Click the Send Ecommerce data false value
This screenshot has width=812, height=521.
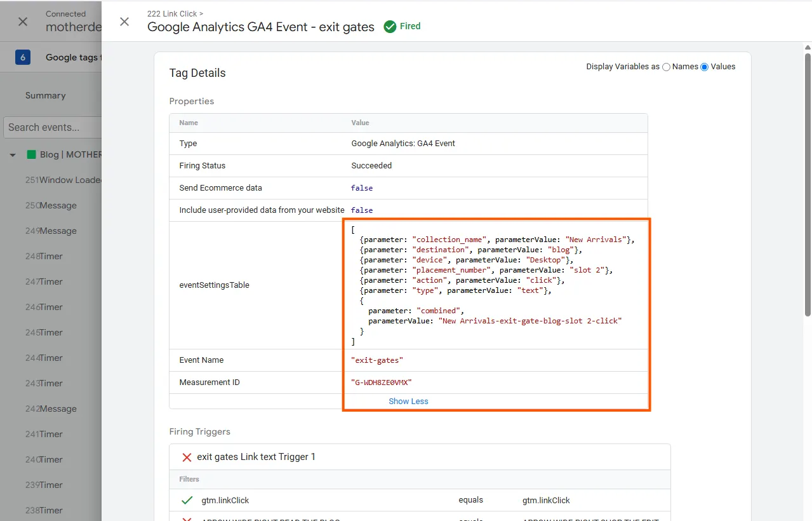point(362,188)
